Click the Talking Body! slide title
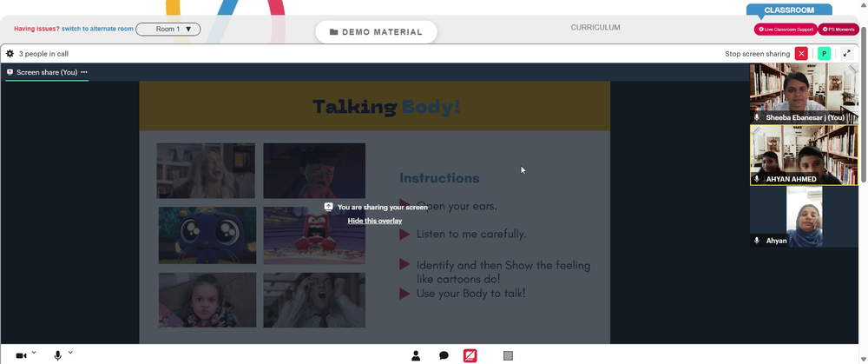This screenshot has height=364, width=868. coord(386,106)
